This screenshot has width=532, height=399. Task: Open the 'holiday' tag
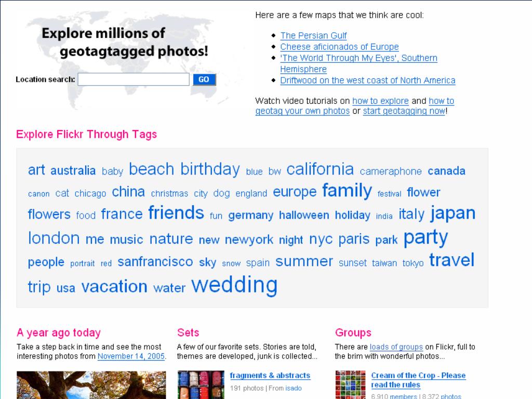(353, 215)
